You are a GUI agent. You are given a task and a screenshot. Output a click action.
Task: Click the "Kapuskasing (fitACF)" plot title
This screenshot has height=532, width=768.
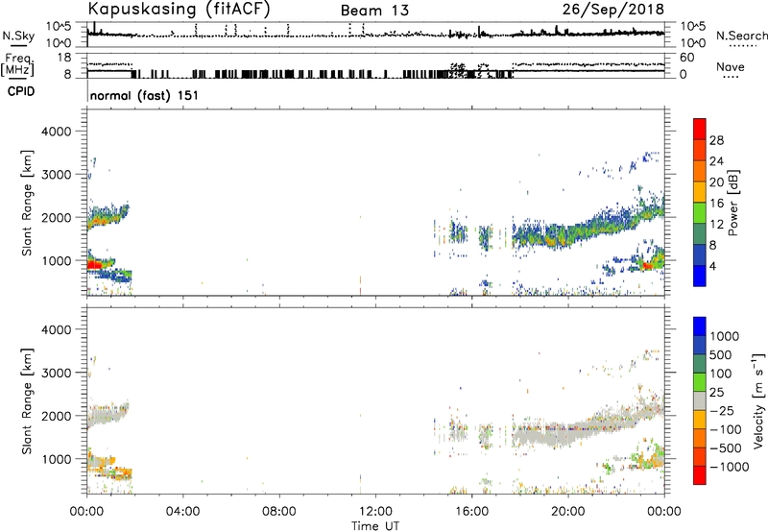tap(179, 9)
